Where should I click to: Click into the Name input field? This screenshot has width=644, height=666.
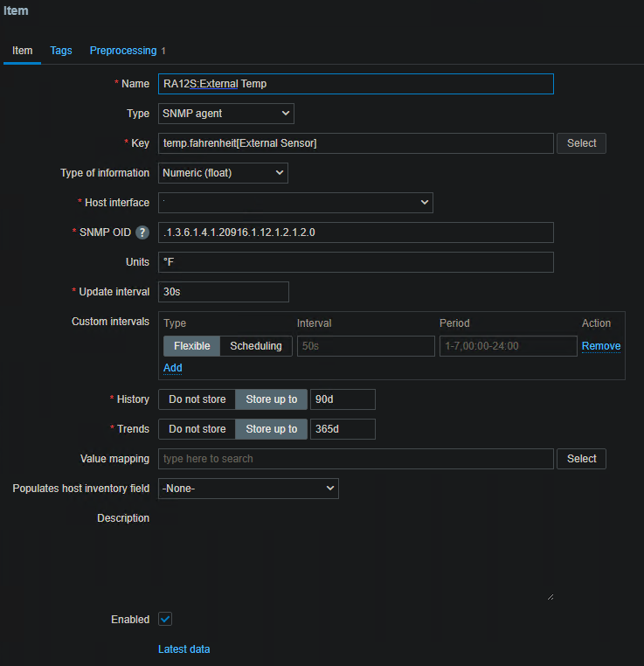[356, 84]
